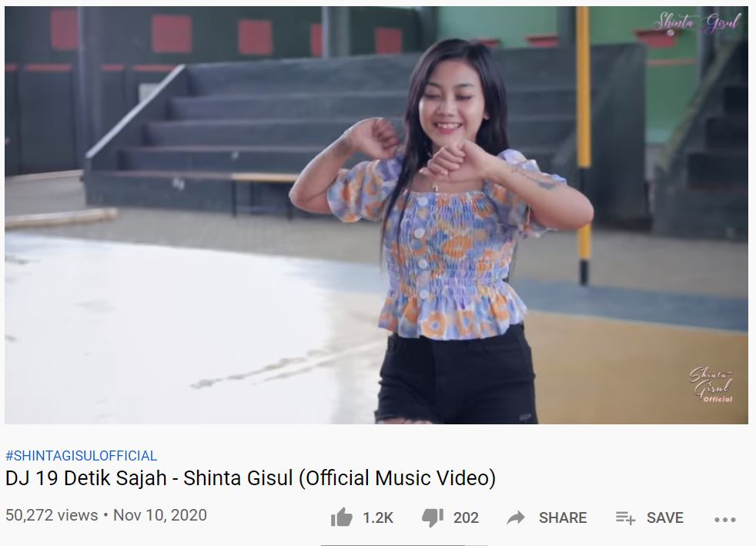Click the SAVE button label
This screenshot has width=756, height=546.
pyautogui.click(x=665, y=518)
